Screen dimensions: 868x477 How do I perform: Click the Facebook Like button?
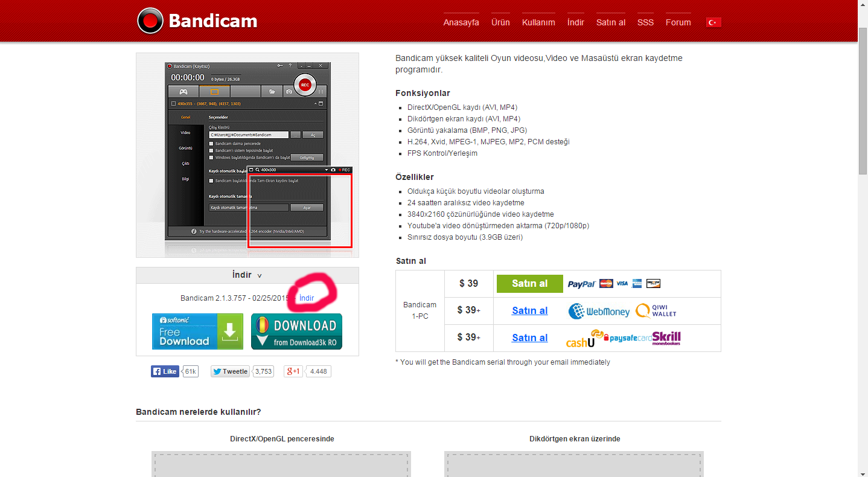click(165, 371)
